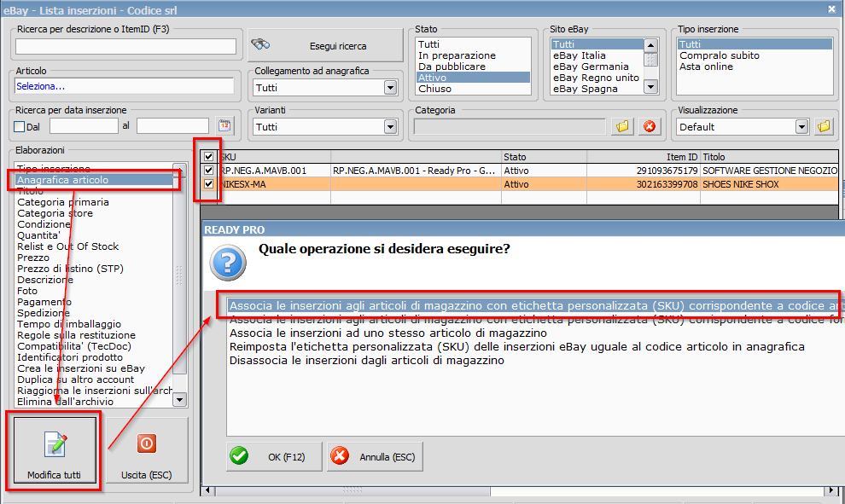Open the Varianti dropdown
Viewport: 845px width, 504px height.
[391, 127]
